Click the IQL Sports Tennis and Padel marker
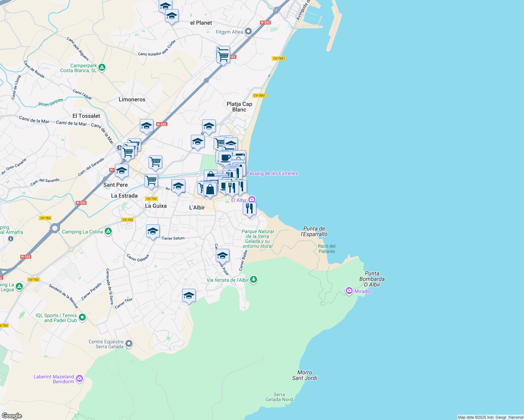Screen dimensions: 524x420 pyautogui.click(x=82, y=317)
